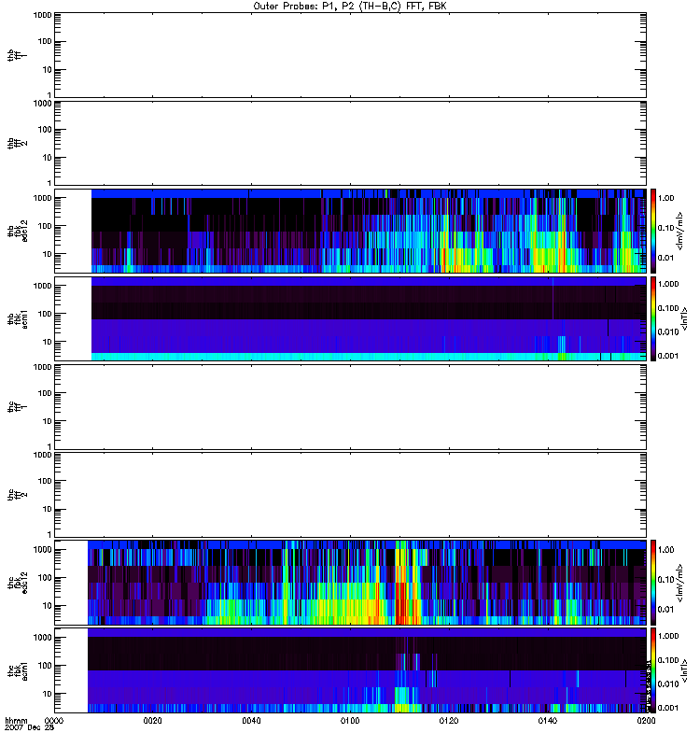Click the '10' tick label on thc fbk edc12 axis
Viewport: 700px width, 747px height.
point(48,606)
